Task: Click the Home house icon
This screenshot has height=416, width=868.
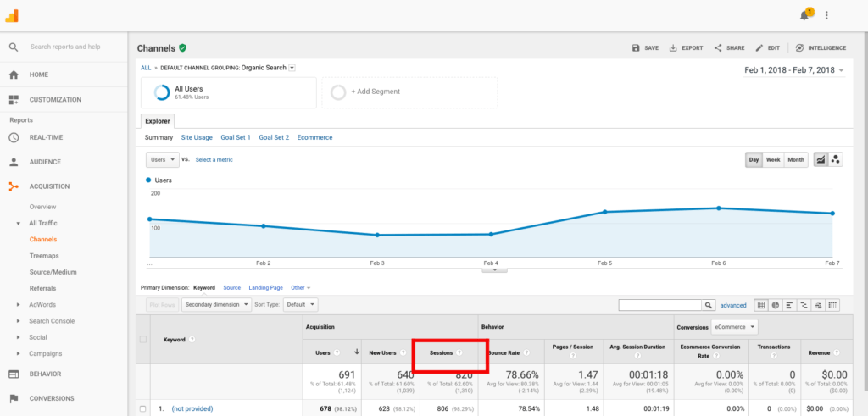Action: (14, 75)
